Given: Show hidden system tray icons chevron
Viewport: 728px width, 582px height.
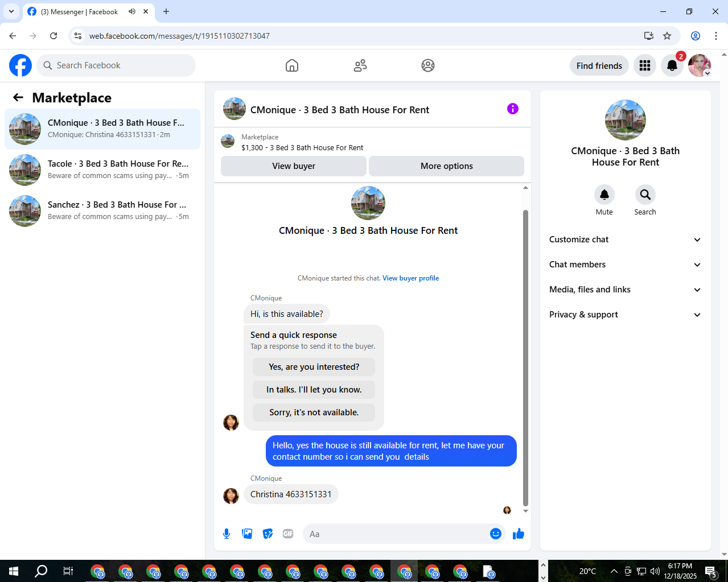Looking at the screenshot, I should click(614, 571).
